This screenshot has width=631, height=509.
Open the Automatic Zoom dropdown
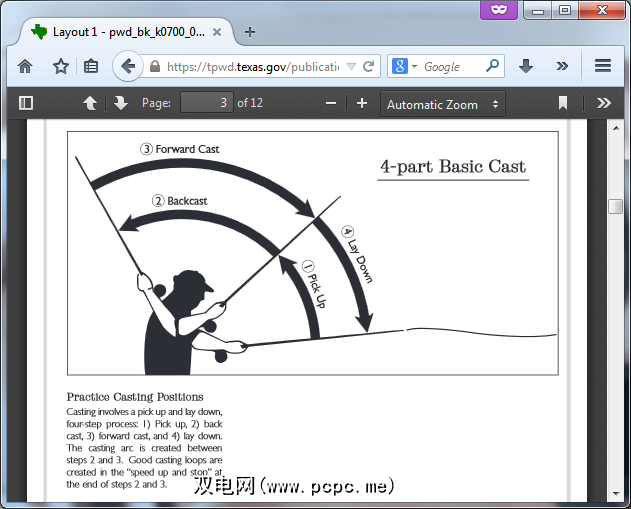tap(444, 104)
